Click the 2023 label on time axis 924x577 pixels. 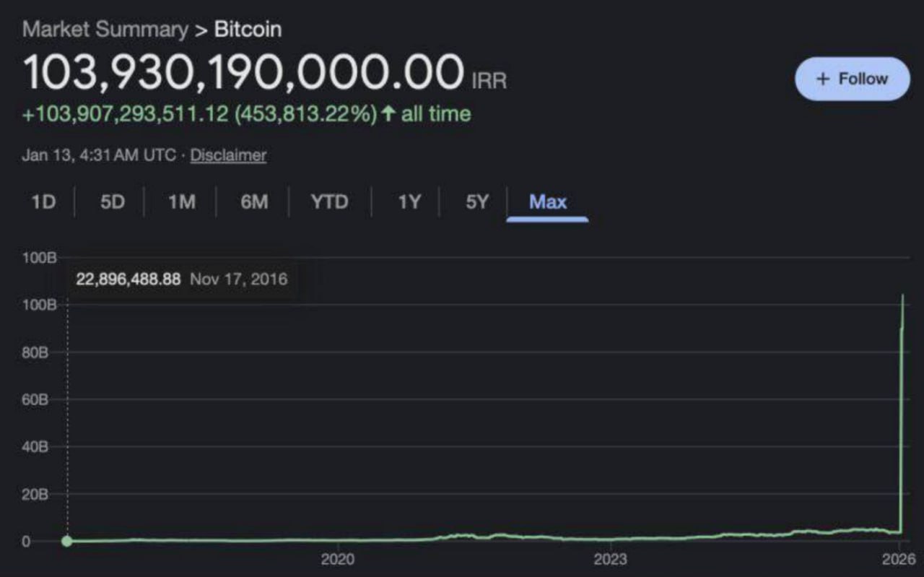point(610,560)
